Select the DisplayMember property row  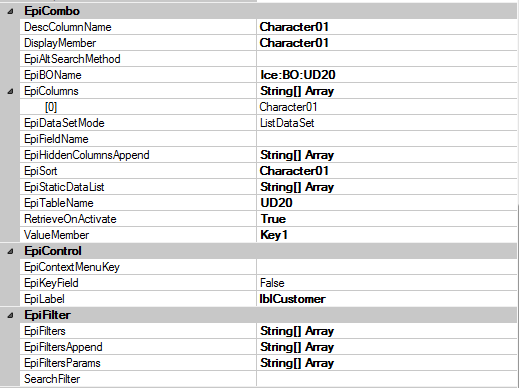[268, 43]
